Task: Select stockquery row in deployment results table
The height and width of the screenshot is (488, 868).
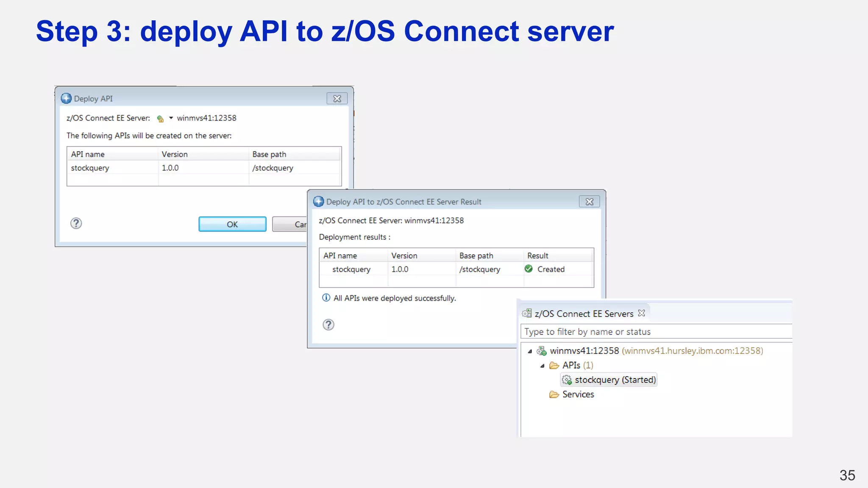Action: coord(456,269)
